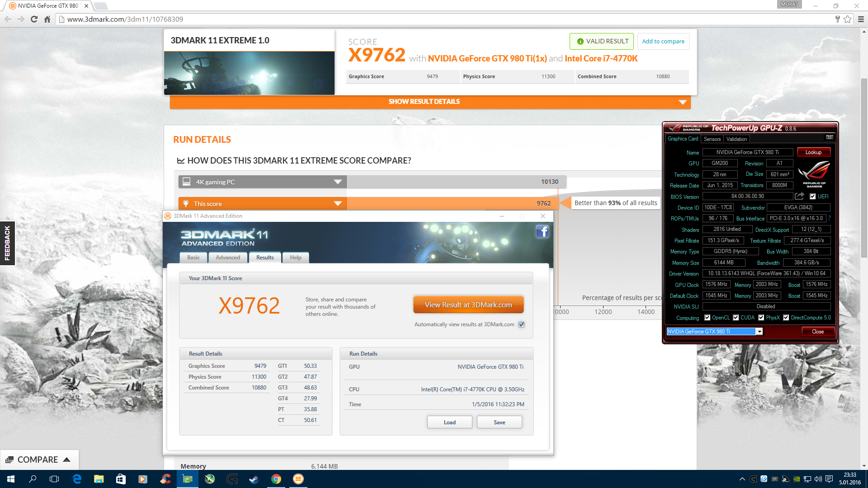
Task: Toggle the CUDA checkbox in GPU-Z
Action: (x=736, y=318)
